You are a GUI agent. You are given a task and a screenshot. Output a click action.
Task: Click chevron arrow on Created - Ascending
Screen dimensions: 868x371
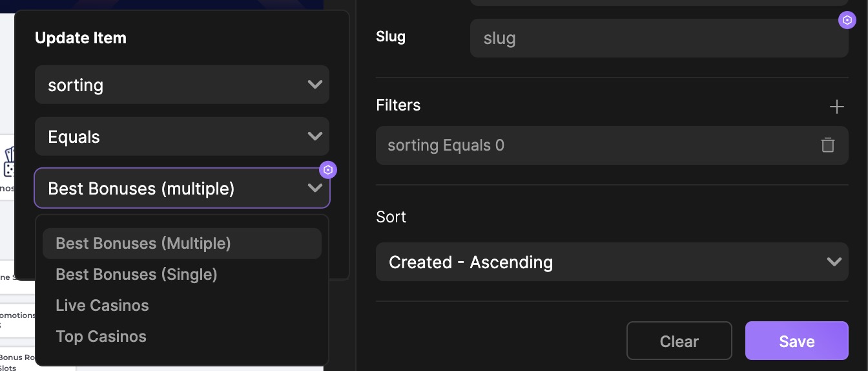coord(834,262)
